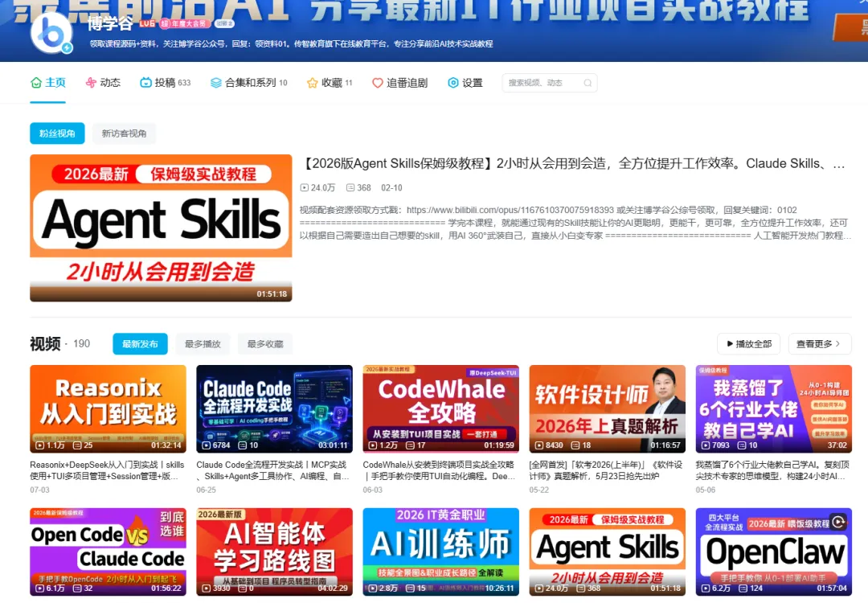This screenshot has height=603, width=868.
Task: Click the search magnifier icon
Action: [x=588, y=83]
